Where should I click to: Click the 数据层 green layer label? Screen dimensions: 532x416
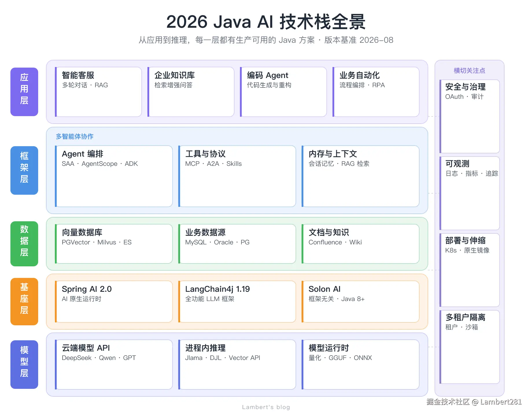24,244
